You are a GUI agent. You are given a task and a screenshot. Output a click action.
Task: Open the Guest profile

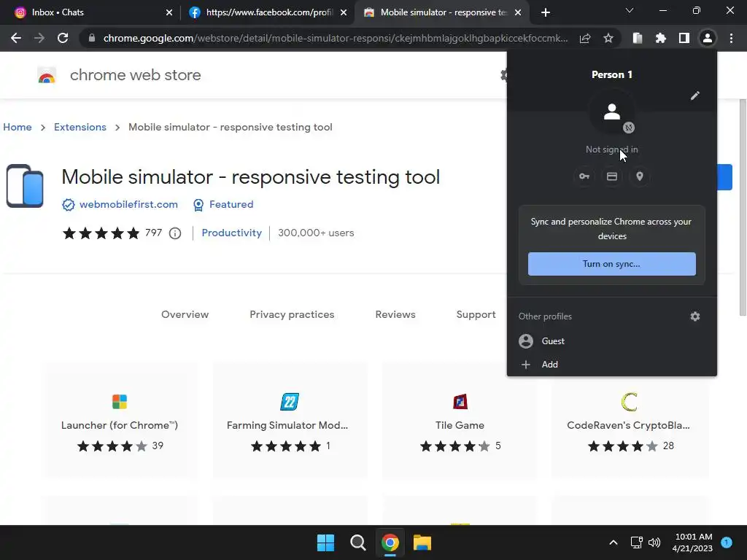612,341
